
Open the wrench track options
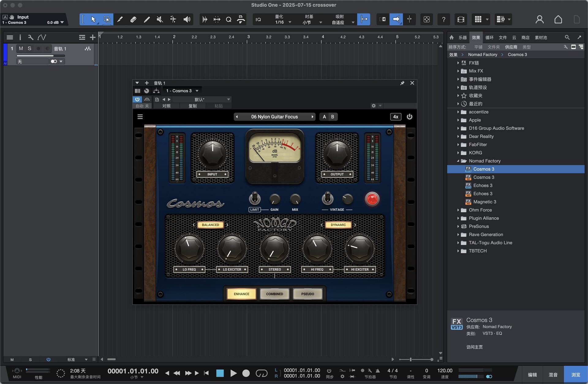point(30,37)
